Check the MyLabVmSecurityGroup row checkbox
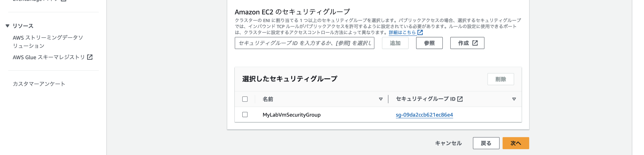 (x=245, y=115)
